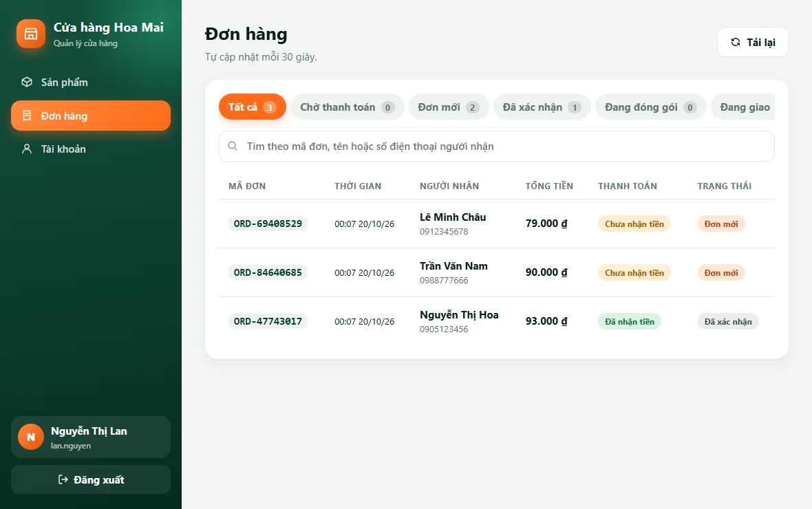Click phone number 0905123456

click(444, 329)
